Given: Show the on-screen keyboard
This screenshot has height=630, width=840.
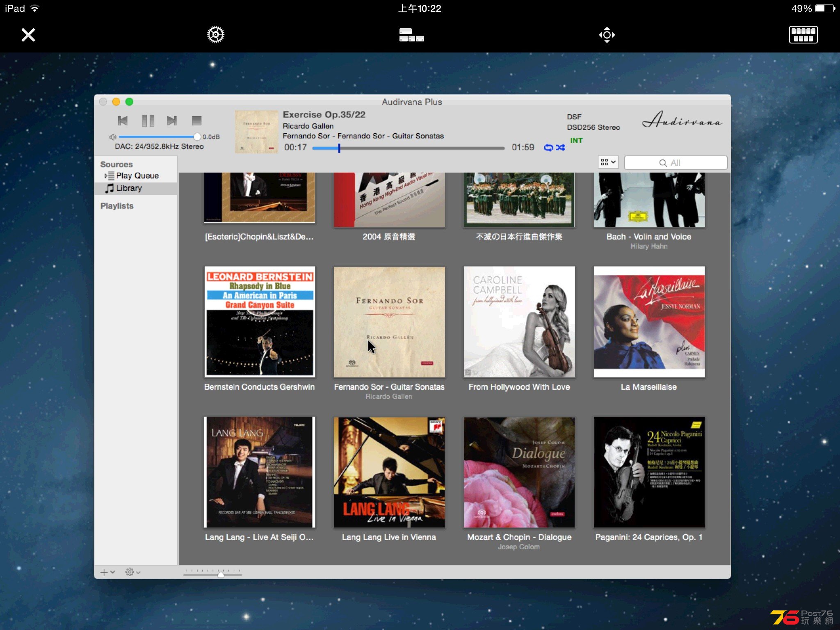Looking at the screenshot, I should [803, 35].
